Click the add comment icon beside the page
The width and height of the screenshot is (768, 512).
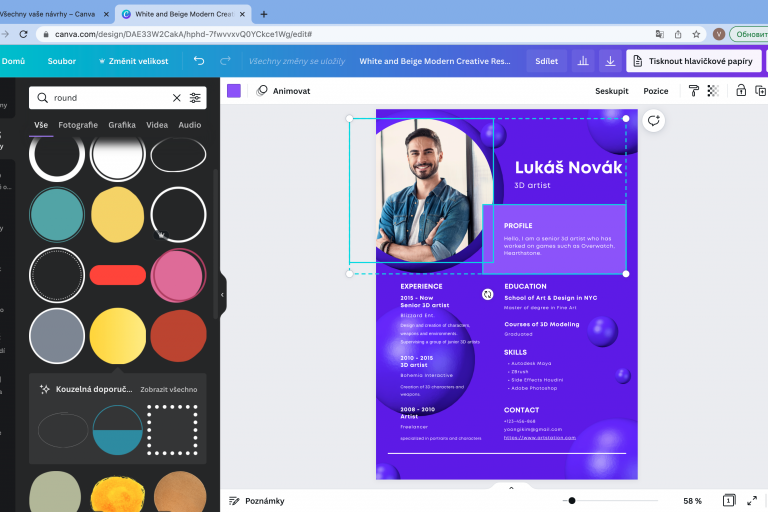(653, 120)
